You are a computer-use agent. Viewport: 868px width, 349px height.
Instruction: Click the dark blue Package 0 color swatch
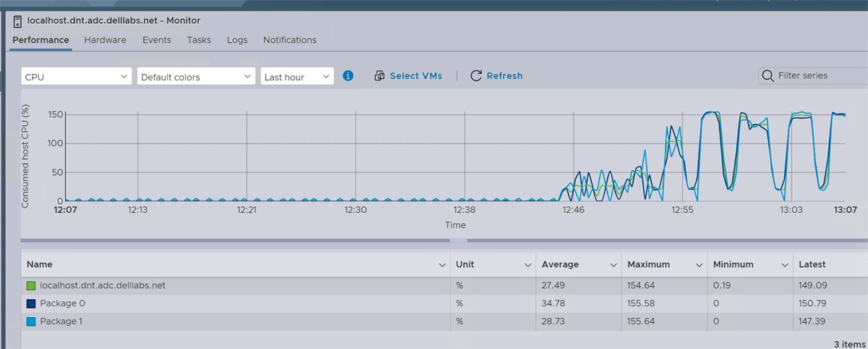pyautogui.click(x=30, y=303)
